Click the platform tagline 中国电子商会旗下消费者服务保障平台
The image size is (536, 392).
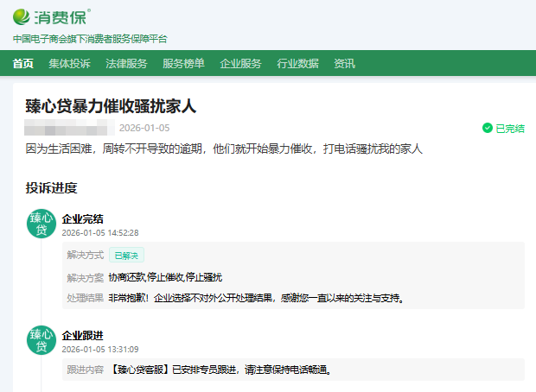(90, 39)
